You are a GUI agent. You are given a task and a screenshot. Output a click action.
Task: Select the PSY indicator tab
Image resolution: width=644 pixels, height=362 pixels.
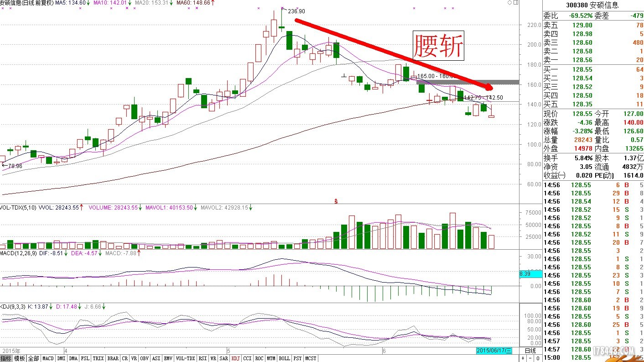297,358
